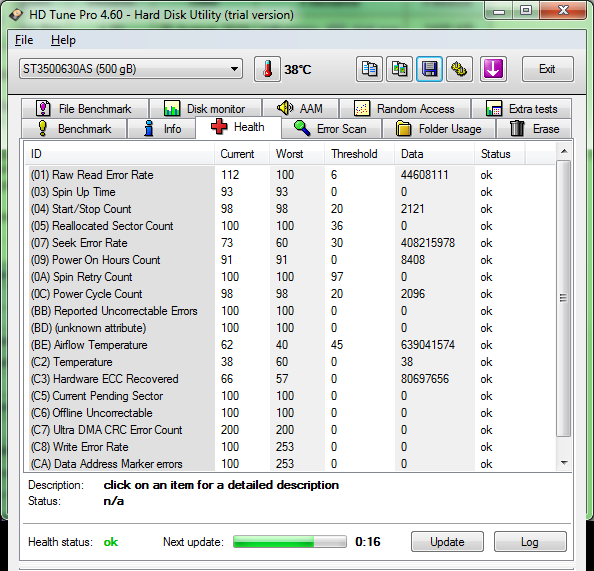Click data value 80697656
Screen dimensions: 594x571
click(x=425, y=379)
